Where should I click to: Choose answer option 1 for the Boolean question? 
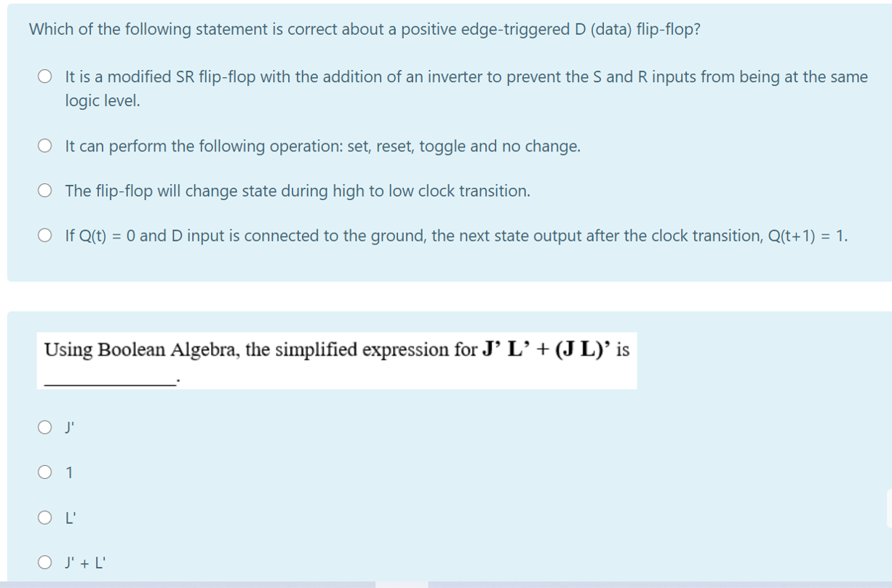(x=44, y=472)
